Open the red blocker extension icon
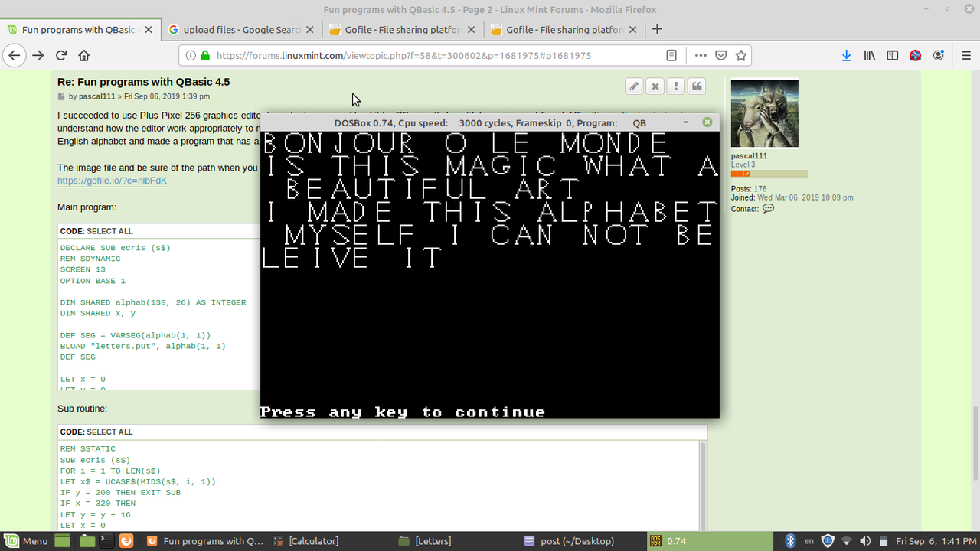 915,55
